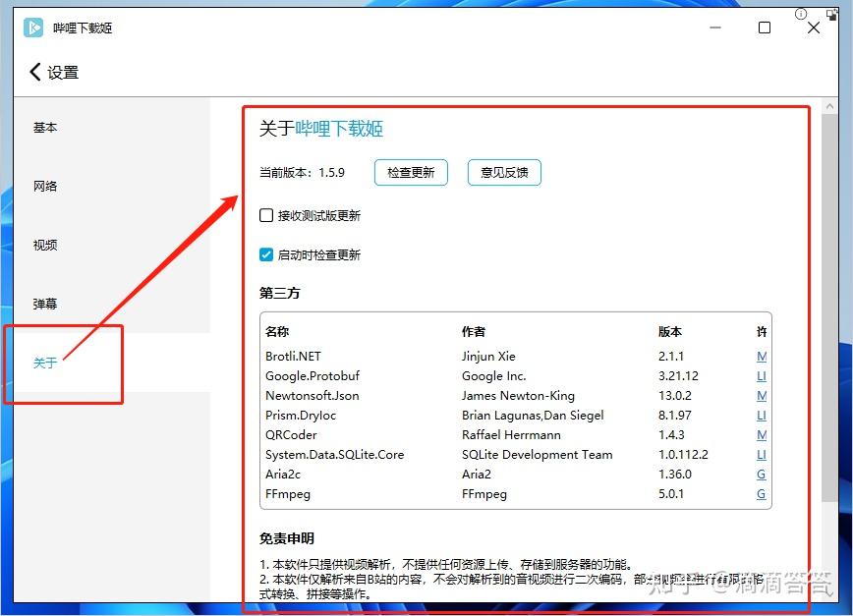
Task: Select the 关于 settings tab
Action: [45, 363]
